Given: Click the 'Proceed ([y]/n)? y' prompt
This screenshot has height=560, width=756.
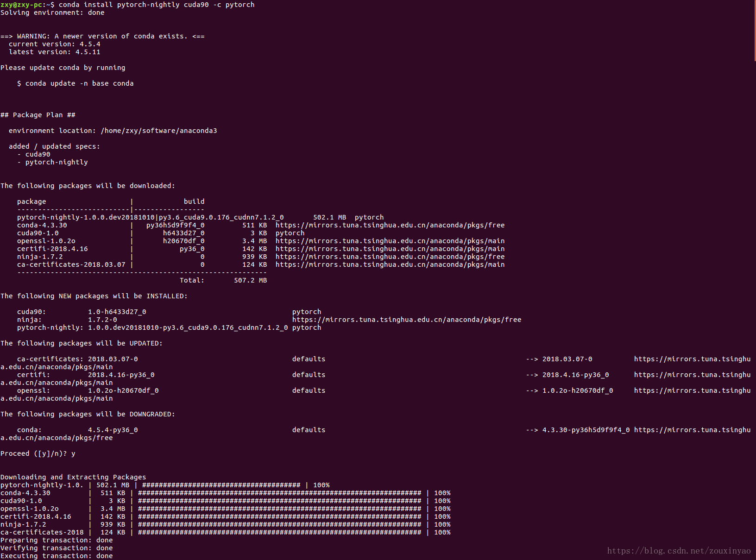Looking at the screenshot, I should tap(38, 453).
